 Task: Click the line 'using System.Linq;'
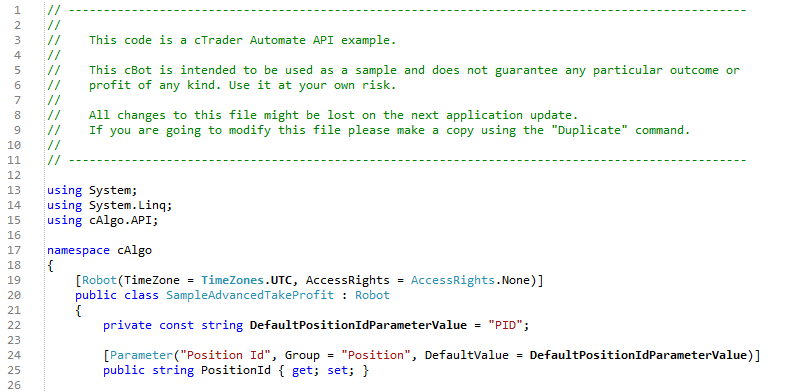(110, 205)
